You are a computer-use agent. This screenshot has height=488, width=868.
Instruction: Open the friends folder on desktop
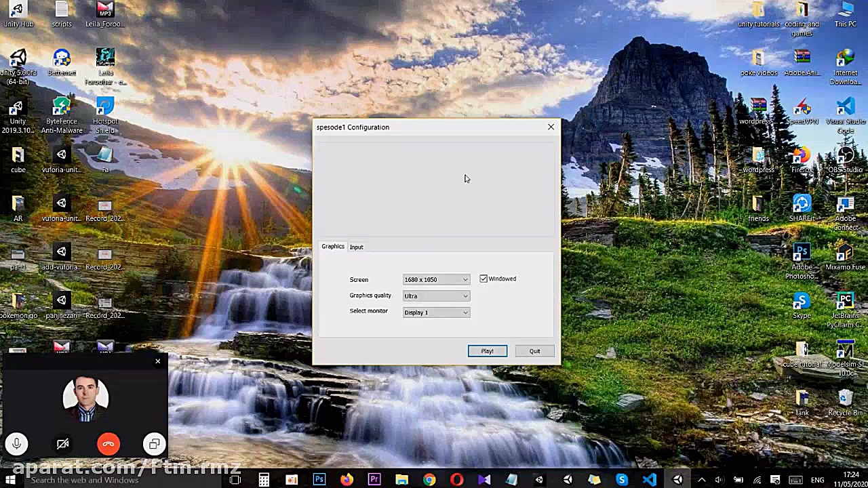(758, 209)
